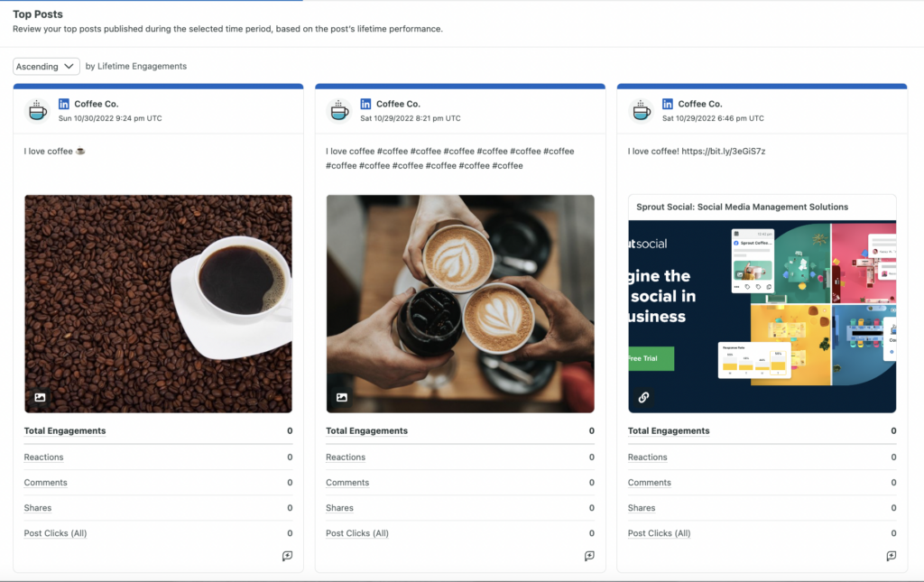Image resolution: width=924 pixels, height=582 pixels.
Task: Click message icon under 6:46 pm post card
Action: (891, 556)
